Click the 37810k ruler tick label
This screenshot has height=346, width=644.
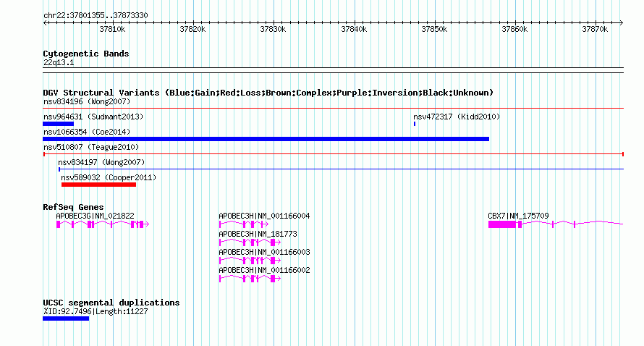pos(112,29)
